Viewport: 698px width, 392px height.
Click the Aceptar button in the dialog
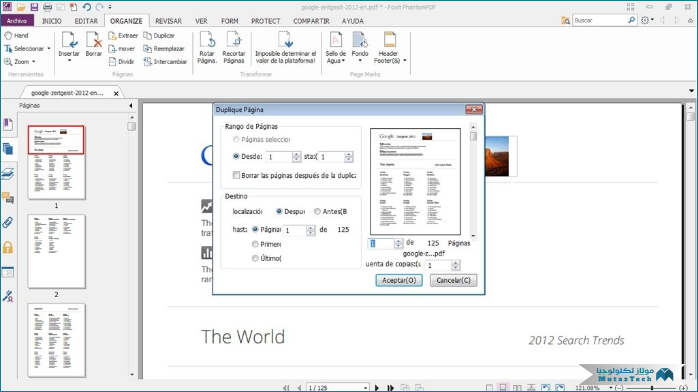tap(399, 280)
